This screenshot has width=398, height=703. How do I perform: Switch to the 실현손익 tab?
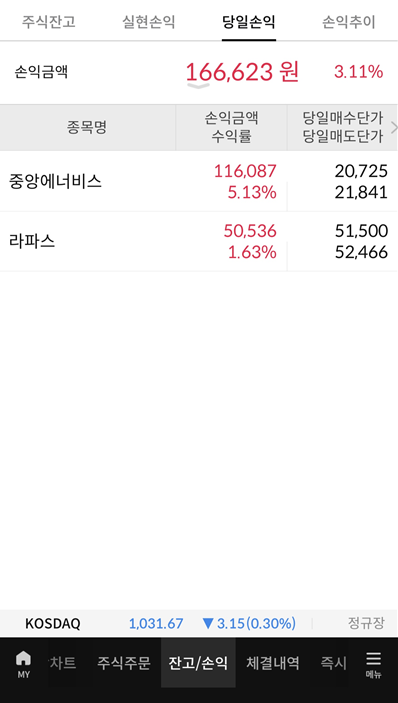pyautogui.click(x=149, y=22)
